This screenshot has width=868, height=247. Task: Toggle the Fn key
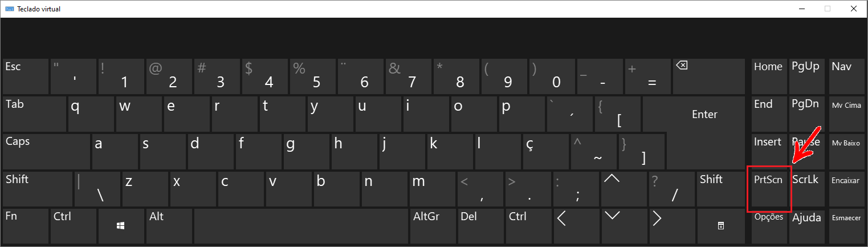[x=25, y=226]
